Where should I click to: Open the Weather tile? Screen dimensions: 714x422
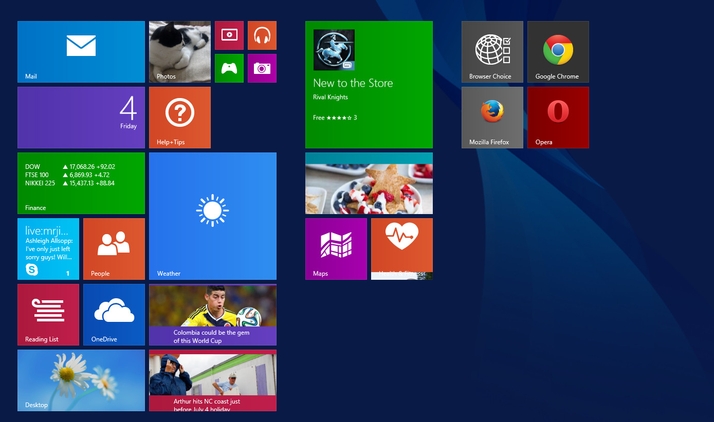point(213,216)
